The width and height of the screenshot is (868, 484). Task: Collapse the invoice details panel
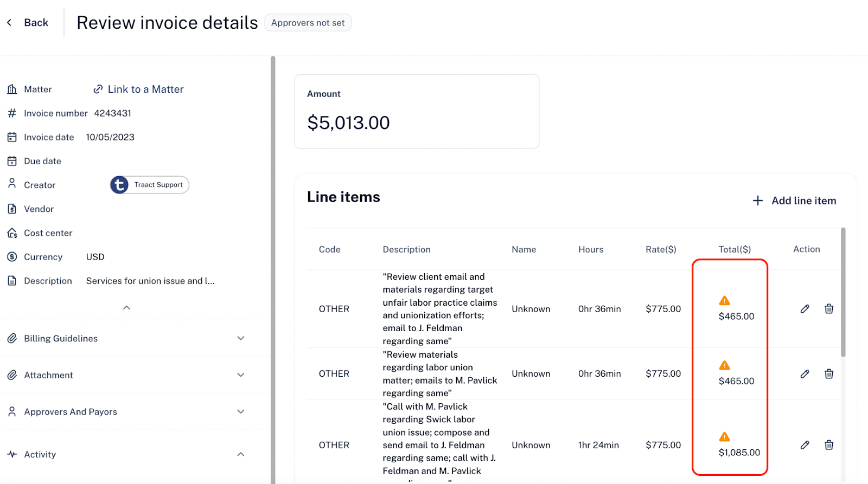click(x=126, y=308)
